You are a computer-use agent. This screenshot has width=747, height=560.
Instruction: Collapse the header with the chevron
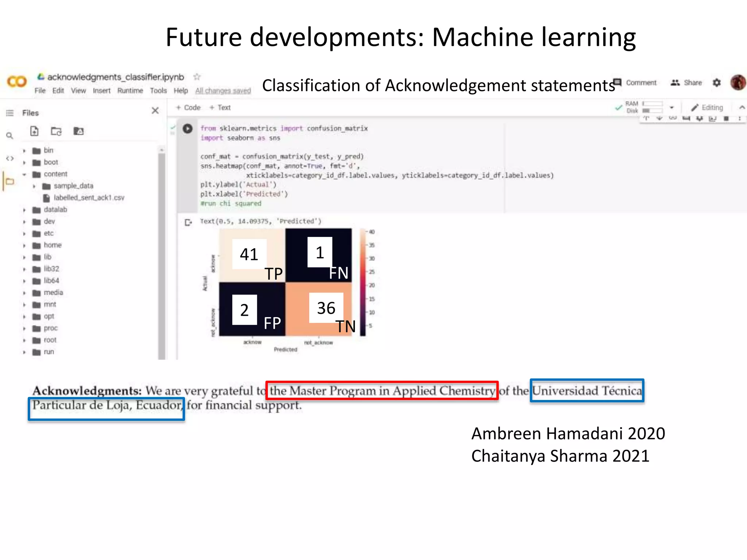point(742,108)
